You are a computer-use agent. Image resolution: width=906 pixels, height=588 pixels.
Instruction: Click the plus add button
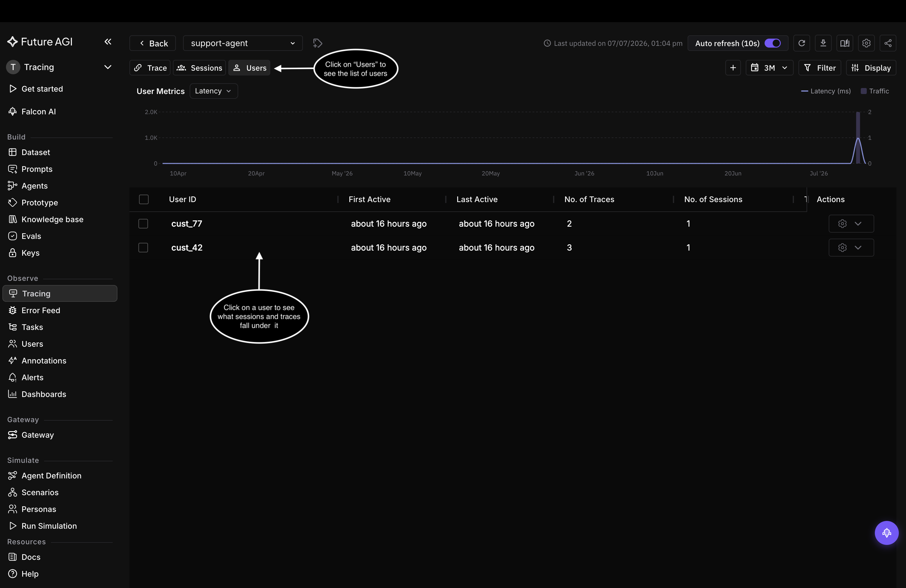pos(733,68)
